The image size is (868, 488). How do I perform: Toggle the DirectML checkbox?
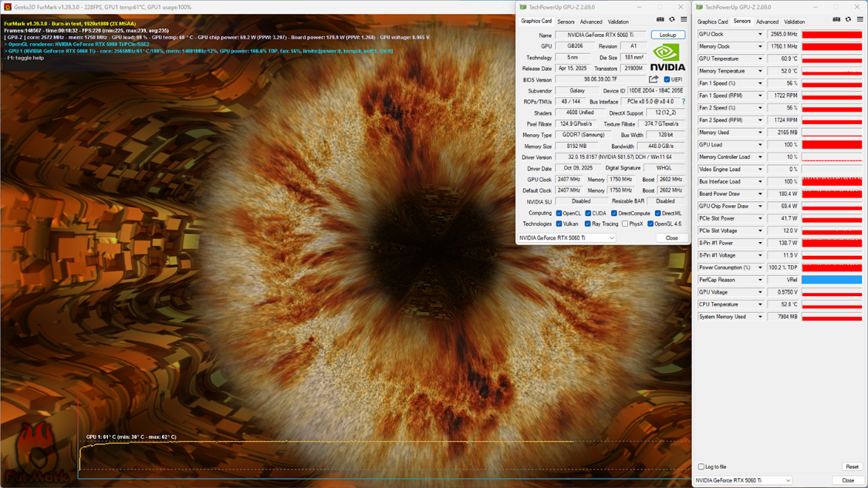(657, 213)
